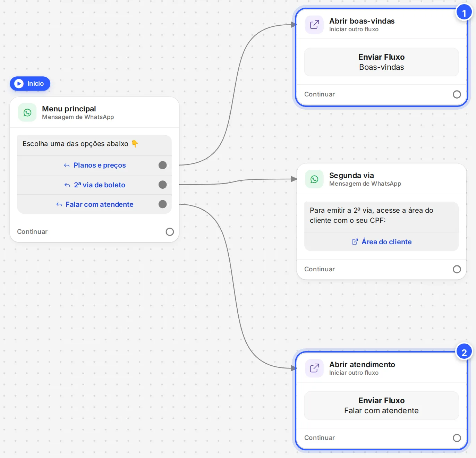Select the Abrir atendimento node title

[362, 364]
